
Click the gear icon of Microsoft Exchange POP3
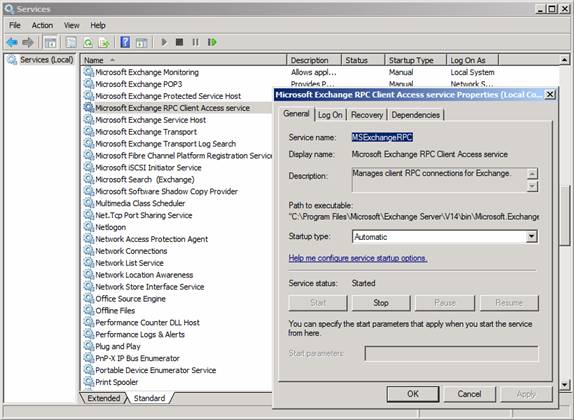88,84
